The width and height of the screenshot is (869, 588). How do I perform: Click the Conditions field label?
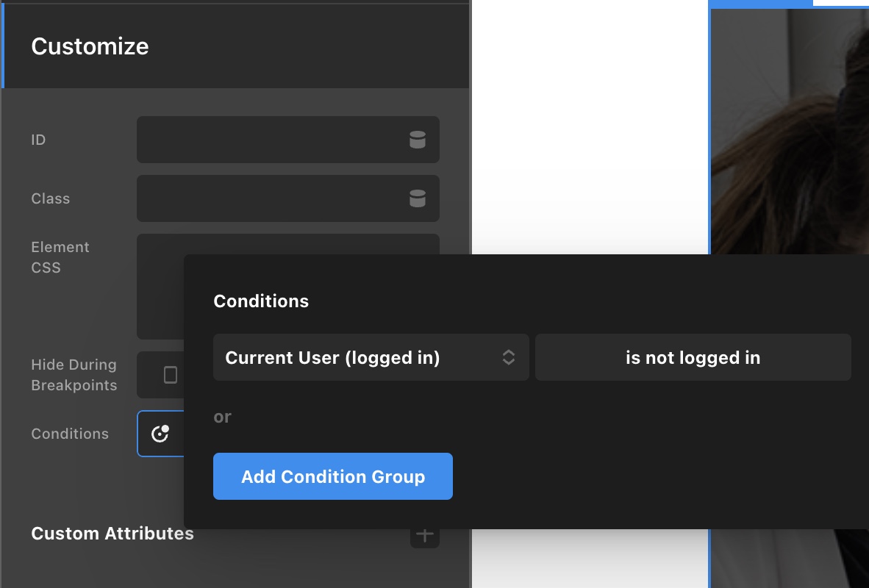click(x=70, y=434)
